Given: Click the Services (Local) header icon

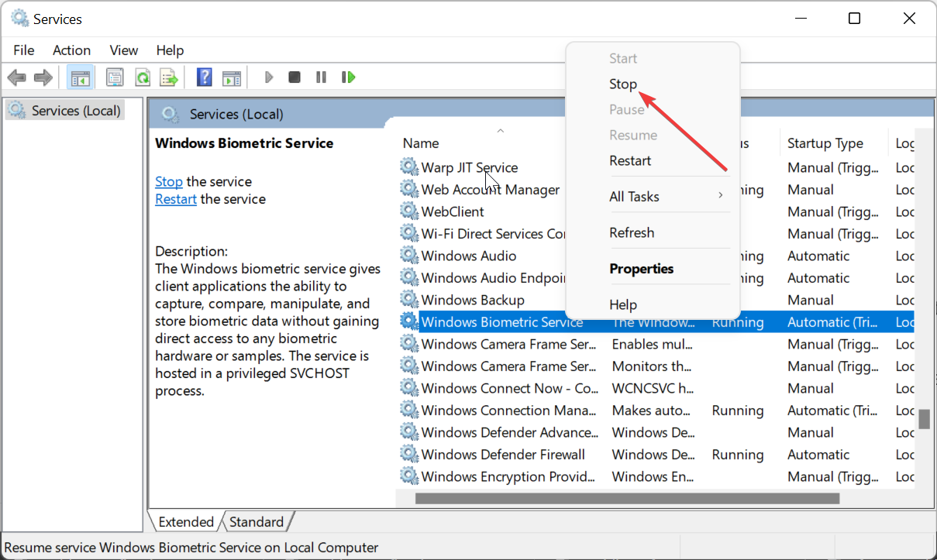Looking at the screenshot, I should coord(171,115).
